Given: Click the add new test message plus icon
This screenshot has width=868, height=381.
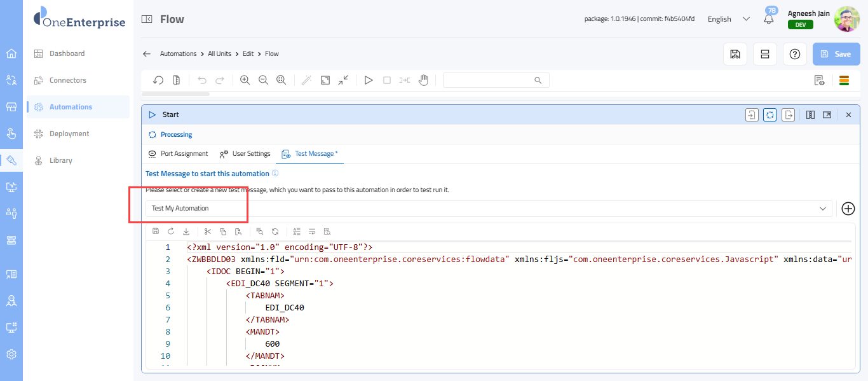Looking at the screenshot, I should click(848, 209).
